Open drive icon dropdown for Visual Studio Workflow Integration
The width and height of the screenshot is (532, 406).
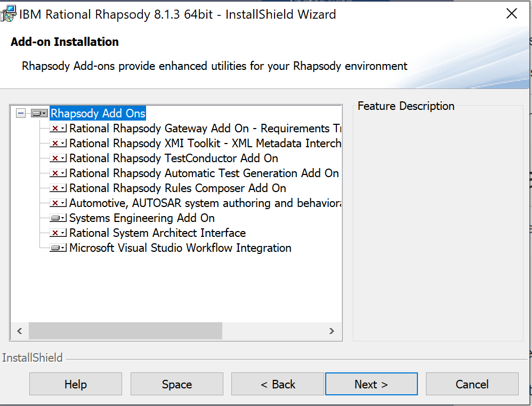(x=58, y=248)
